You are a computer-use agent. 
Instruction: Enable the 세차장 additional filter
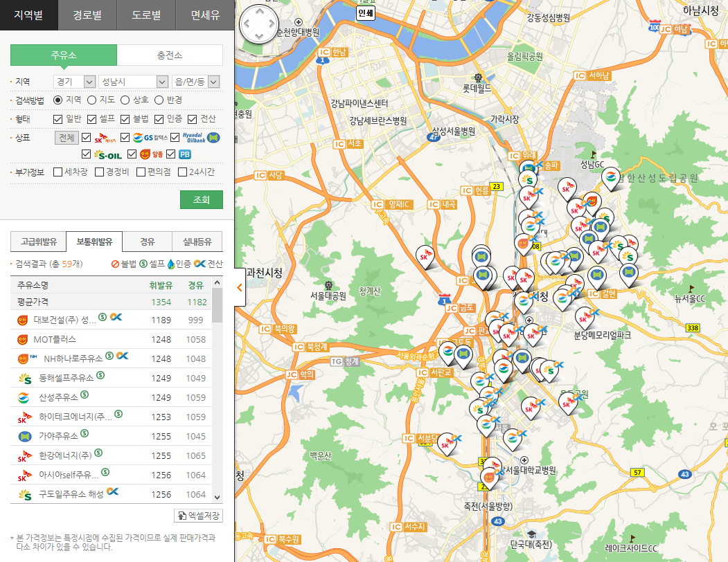pyautogui.click(x=58, y=172)
